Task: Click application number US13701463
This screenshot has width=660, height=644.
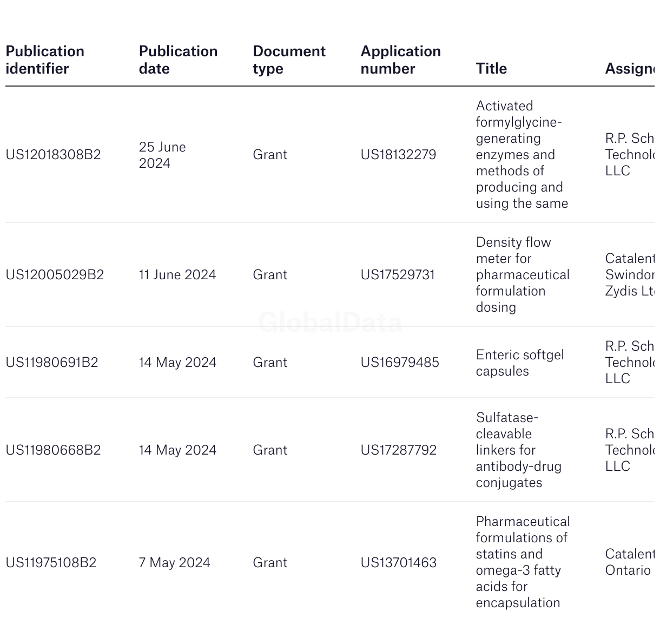Action: pos(398,563)
